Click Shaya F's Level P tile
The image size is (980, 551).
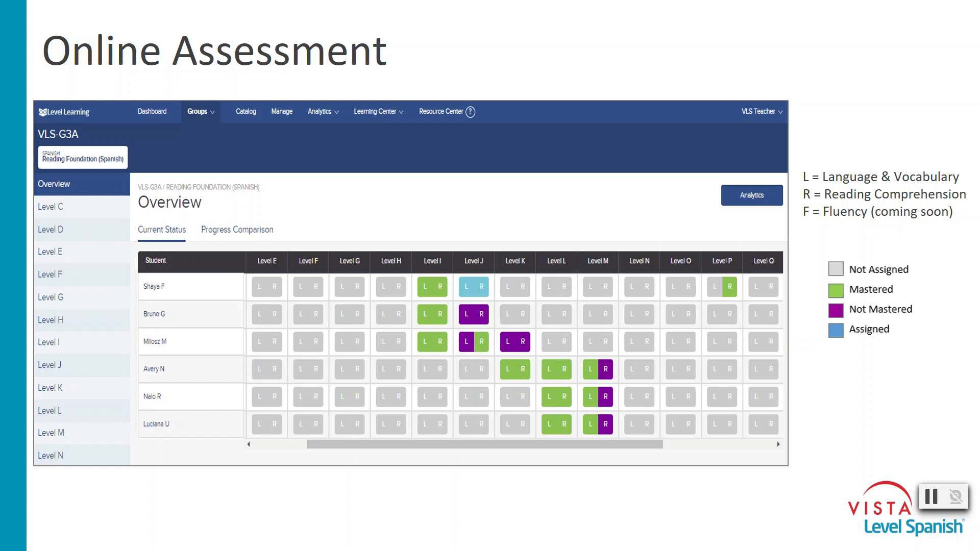pos(722,287)
